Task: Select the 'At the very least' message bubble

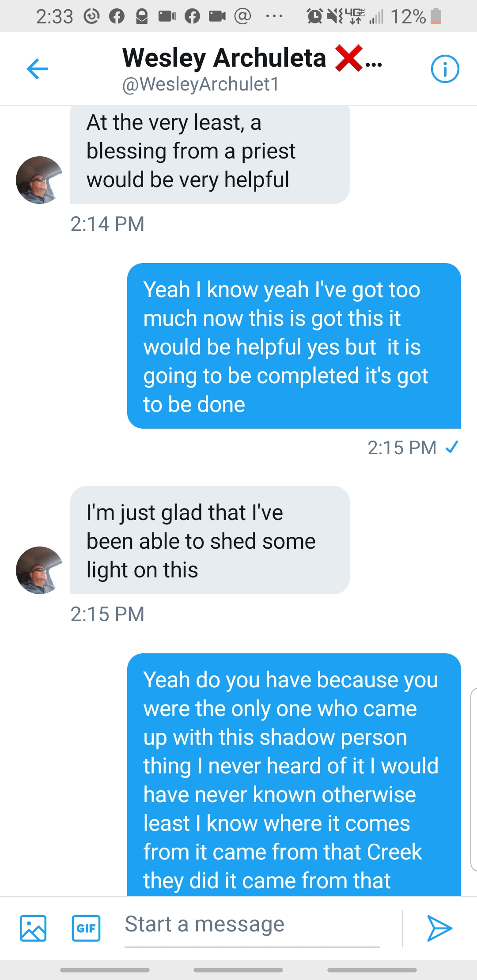Action: click(210, 152)
